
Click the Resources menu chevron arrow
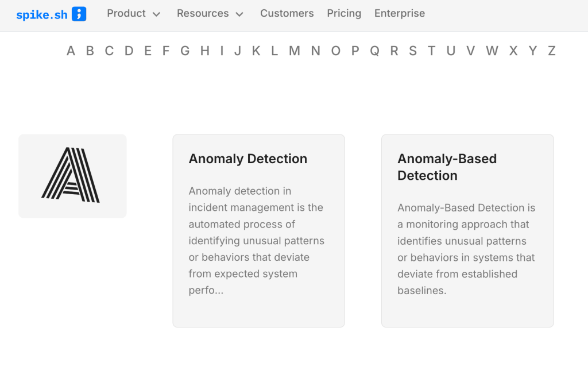[x=239, y=14]
